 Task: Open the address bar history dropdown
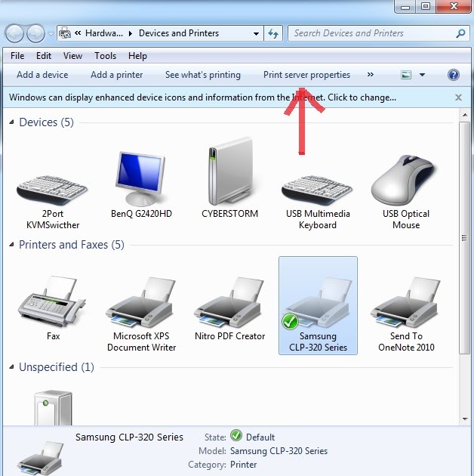pyautogui.click(x=257, y=34)
